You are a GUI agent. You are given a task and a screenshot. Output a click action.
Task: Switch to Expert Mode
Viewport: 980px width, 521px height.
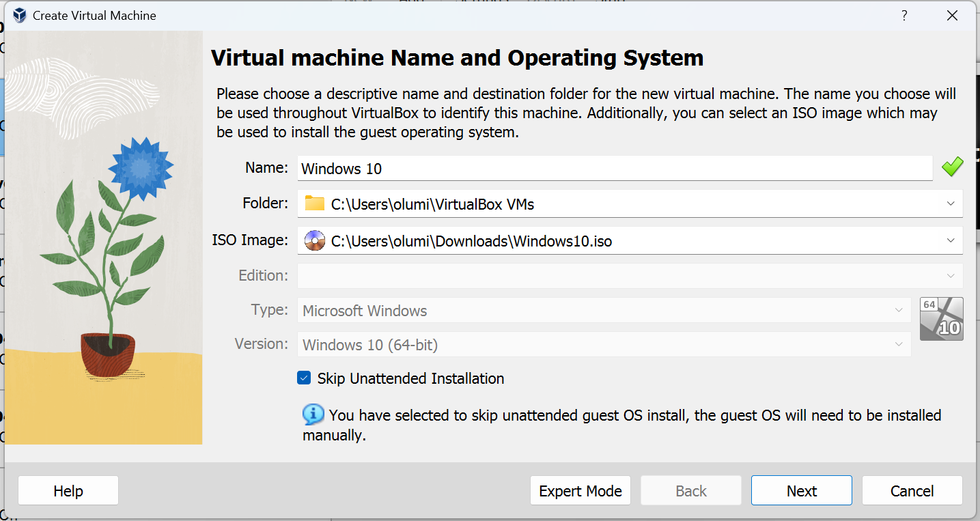tap(580, 491)
